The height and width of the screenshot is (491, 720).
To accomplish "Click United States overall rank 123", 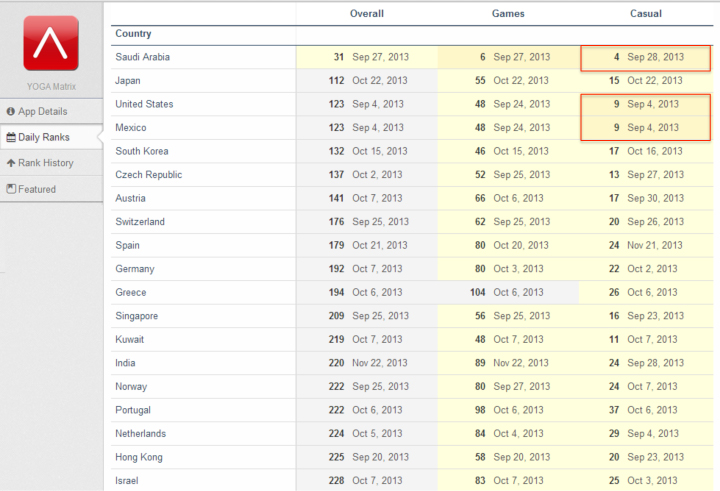I will [337, 104].
